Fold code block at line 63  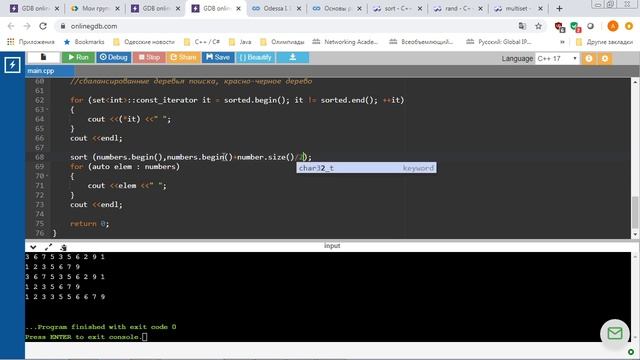click(x=47, y=109)
